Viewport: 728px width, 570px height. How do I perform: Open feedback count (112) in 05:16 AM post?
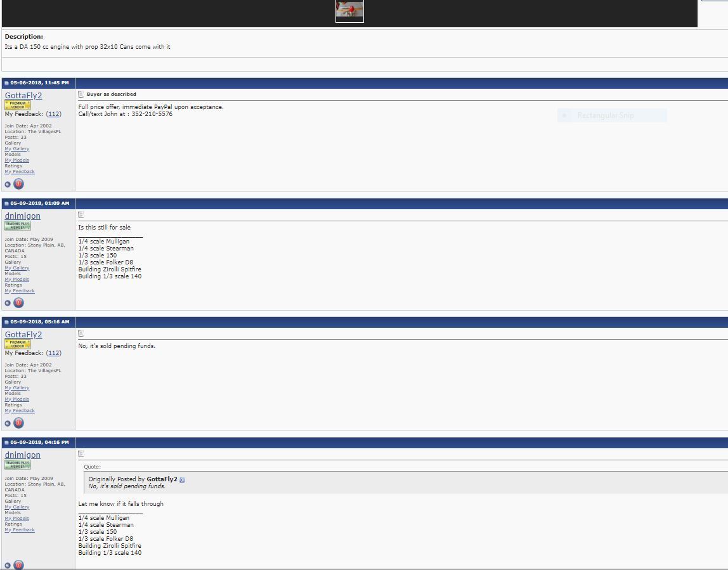point(54,353)
